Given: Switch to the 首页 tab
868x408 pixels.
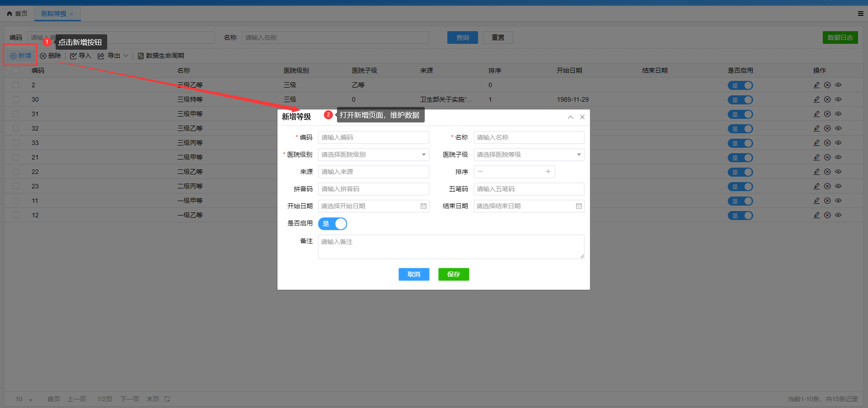Looking at the screenshot, I should point(17,14).
